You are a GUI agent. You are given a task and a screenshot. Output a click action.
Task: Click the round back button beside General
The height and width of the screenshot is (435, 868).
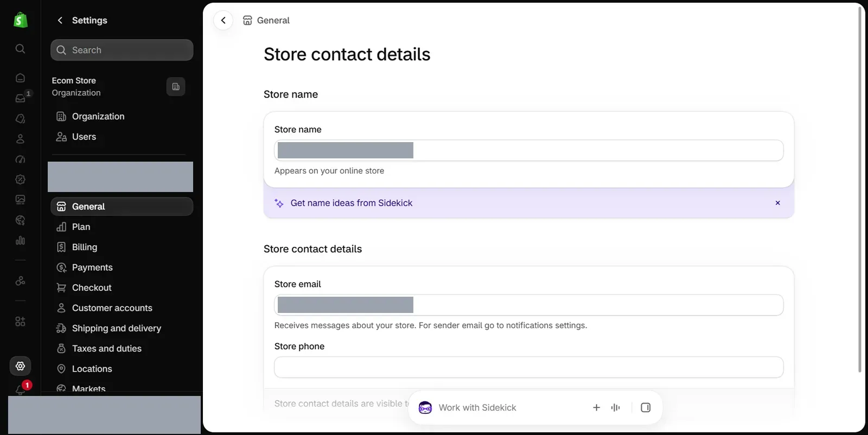point(223,20)
